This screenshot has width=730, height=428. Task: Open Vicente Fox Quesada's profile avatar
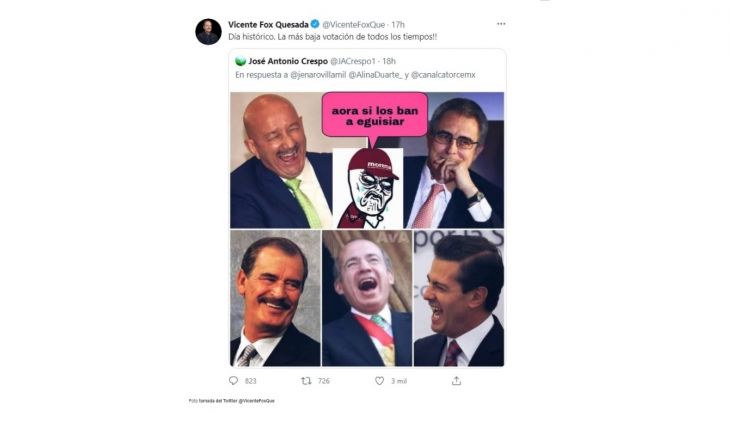pyautogui.click(x=208, y=31)
